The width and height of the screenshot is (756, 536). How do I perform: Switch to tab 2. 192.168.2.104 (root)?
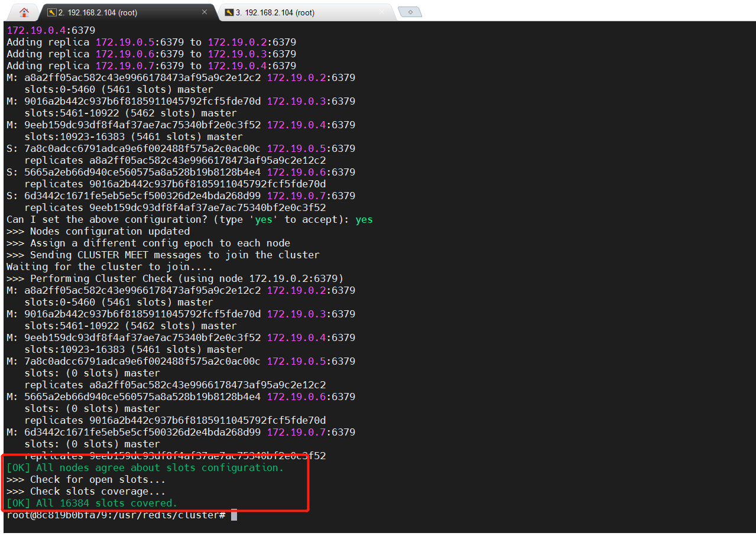click(127, 12)
